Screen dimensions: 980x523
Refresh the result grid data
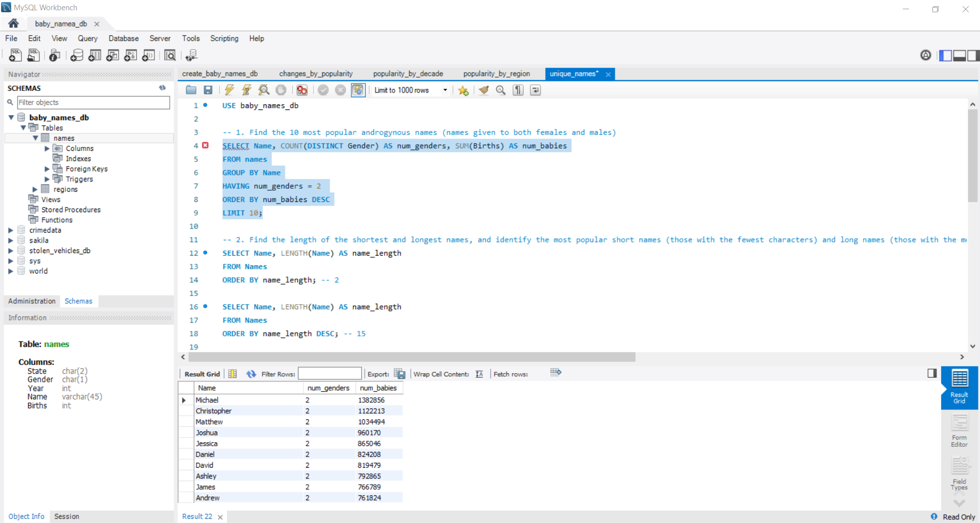(251, 374)
